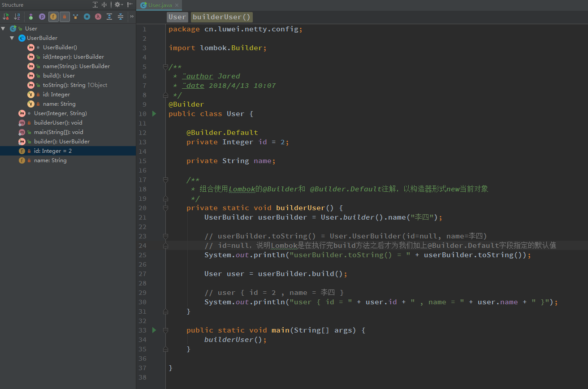Toggle Show Fields filter button
588x389 pixels.
pos(53,17)
